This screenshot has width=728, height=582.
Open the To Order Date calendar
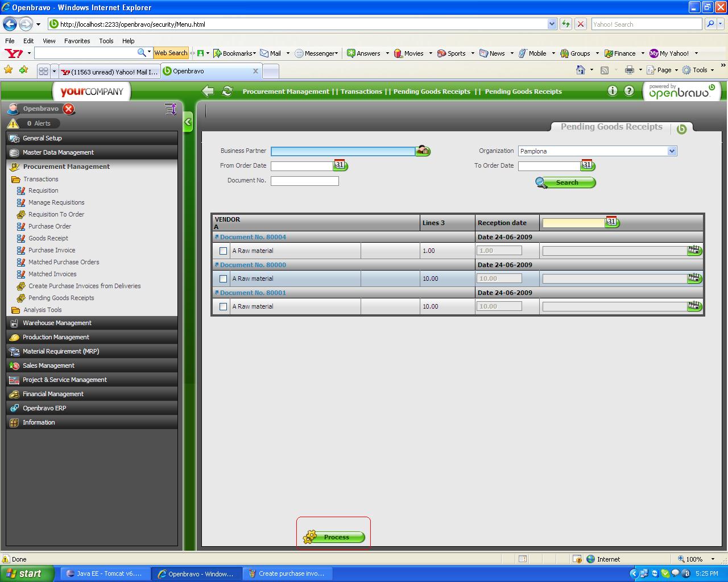tap(588, 165)
